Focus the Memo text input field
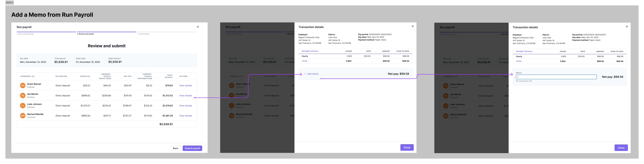 point(556,77)
